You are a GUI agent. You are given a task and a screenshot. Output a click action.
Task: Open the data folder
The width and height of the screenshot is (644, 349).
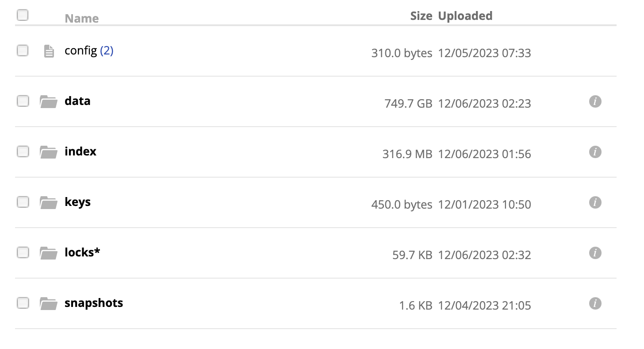coord(77,101)
